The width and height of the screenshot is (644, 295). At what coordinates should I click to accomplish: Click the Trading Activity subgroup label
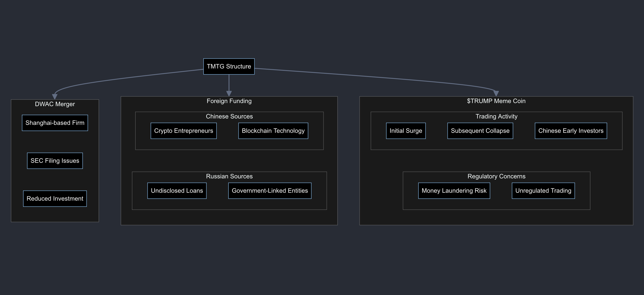[496, 116]
